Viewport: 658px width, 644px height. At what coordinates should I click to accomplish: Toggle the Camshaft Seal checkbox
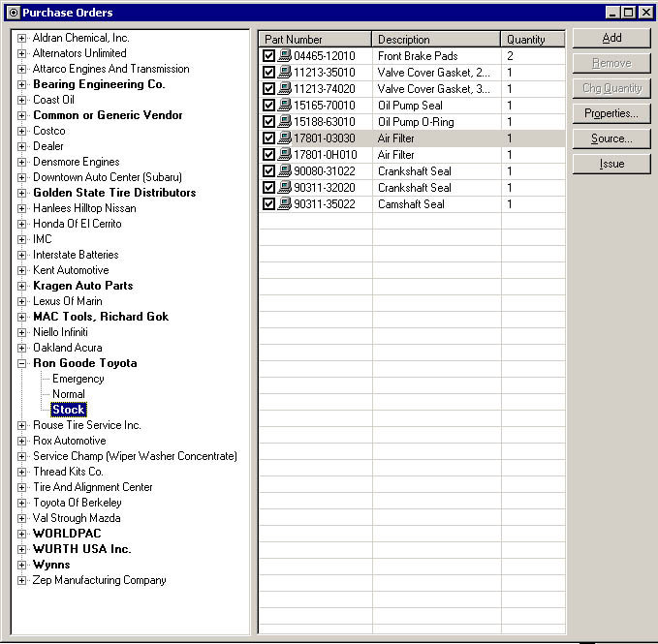click(268, 204)
